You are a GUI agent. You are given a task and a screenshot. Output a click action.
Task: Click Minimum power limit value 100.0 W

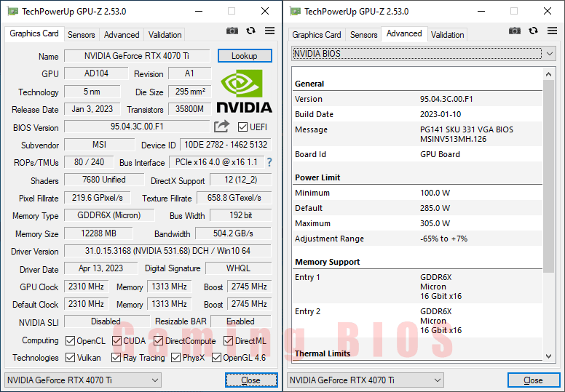[435, 193]
